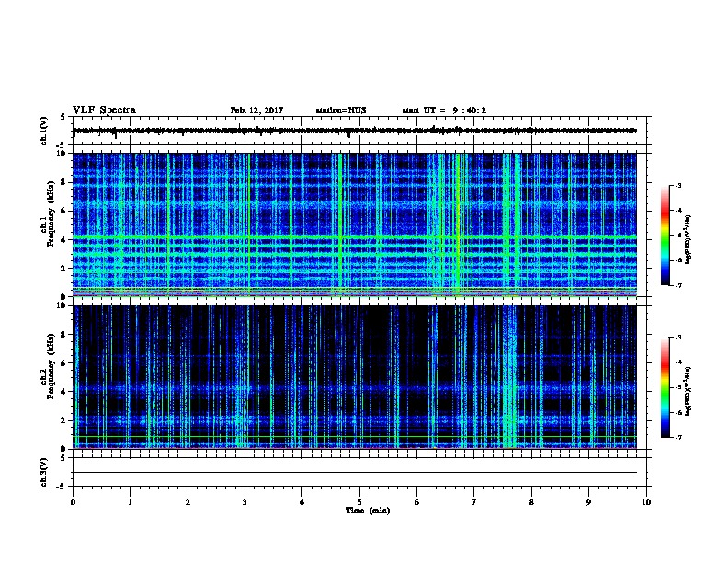728x563 pixels.
Task: Click inside the ch.1 spectrogram panel
Action: click(355, 224)
